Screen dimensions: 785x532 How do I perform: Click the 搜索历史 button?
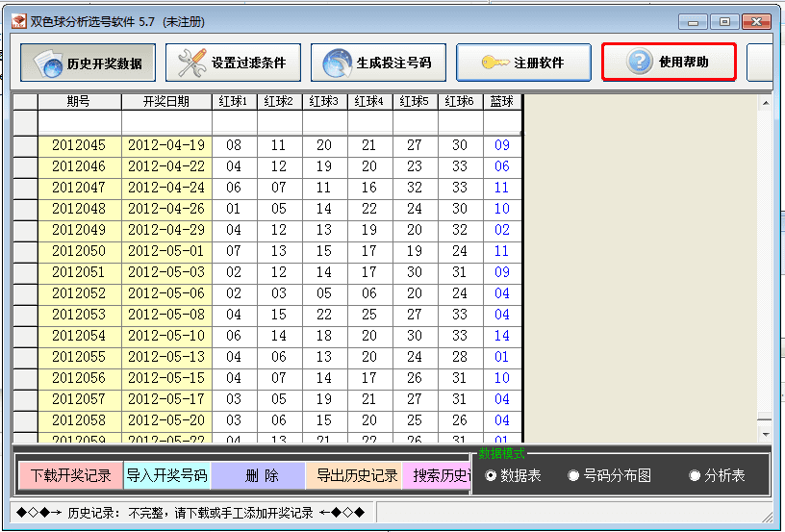click(440, 475)
